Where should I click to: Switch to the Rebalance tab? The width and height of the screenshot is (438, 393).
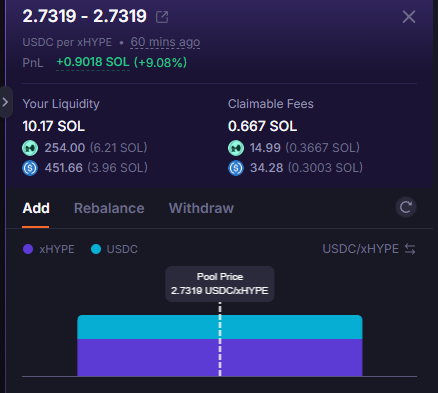tap(109, 208)
